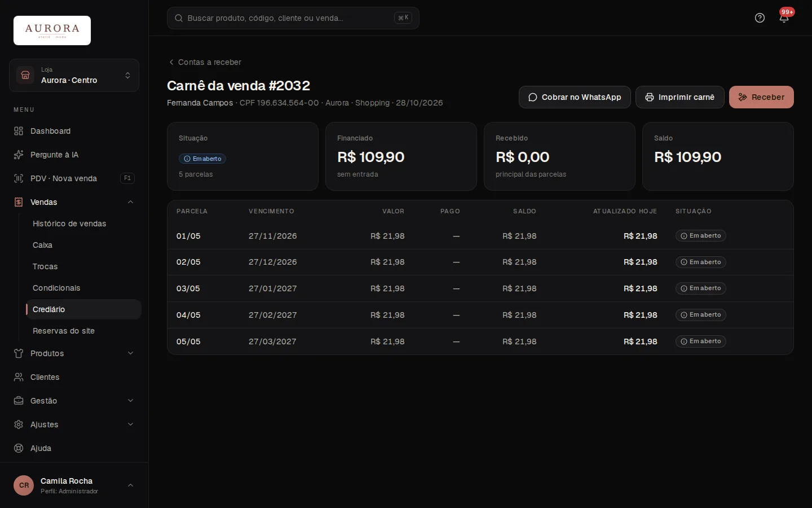Viewport: 812px width, 508px height.
Task: Click due date 27/03/2027
Action: point(272,341)
